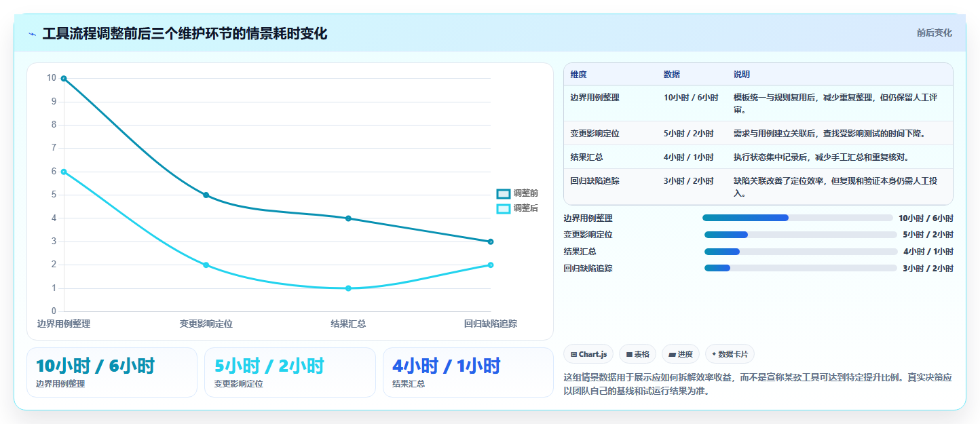This screenshot has width=980, height=424.
Task: Click the 变更影响定位 progress bar
Action: (801, 235)
